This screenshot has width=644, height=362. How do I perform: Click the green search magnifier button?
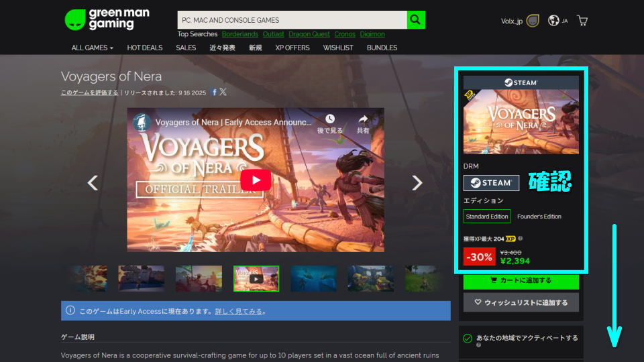[416, 19]
